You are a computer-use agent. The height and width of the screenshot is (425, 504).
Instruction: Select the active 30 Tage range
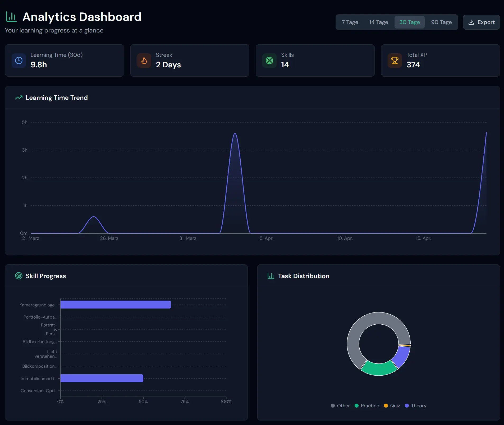click(x=410, y=22)
